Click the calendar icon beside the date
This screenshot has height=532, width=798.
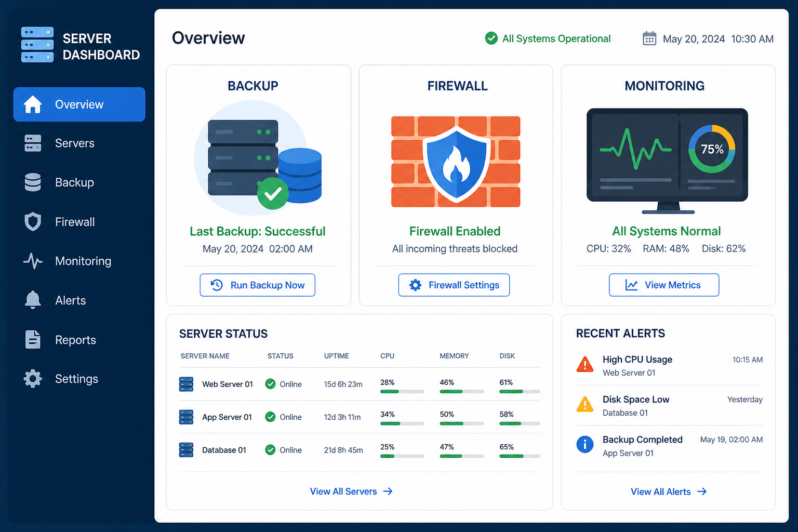tap(649, 38)
